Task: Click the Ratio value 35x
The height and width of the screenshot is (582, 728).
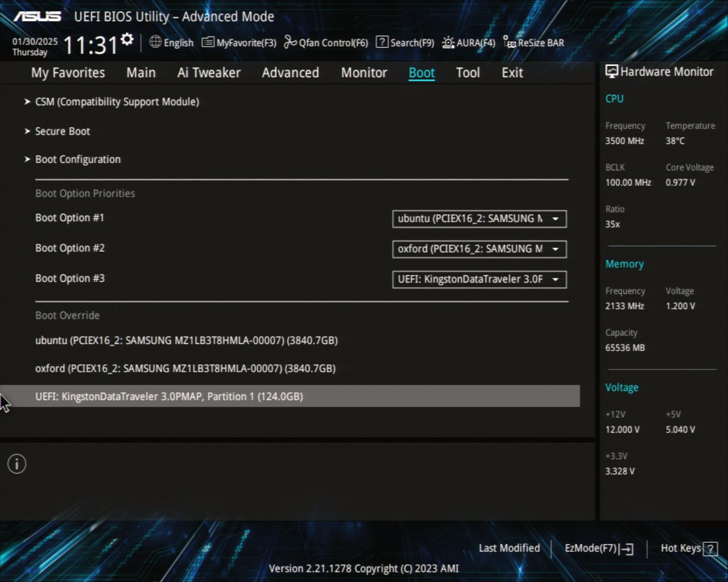Action: click(613, 224)
